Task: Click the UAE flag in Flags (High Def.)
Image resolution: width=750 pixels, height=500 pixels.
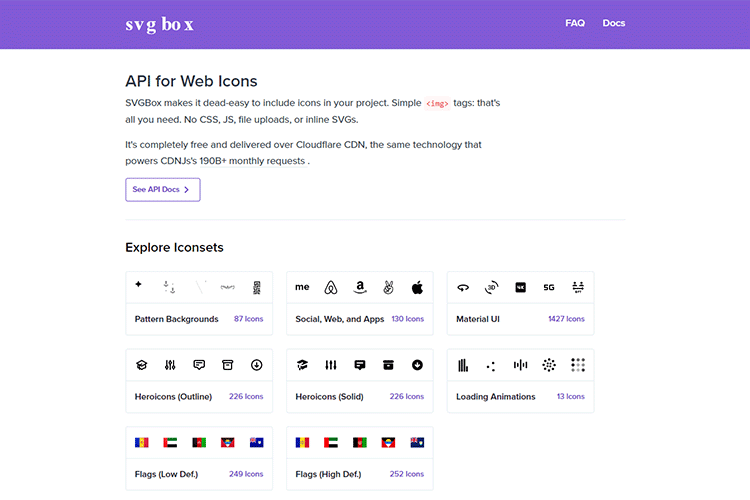Action: [331, 442]
